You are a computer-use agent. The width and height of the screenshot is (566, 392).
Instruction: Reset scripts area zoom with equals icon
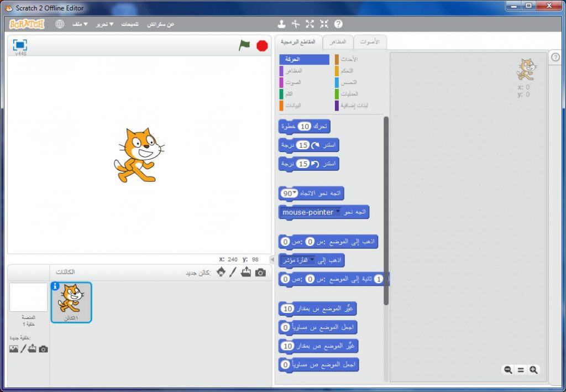point(521,370)
